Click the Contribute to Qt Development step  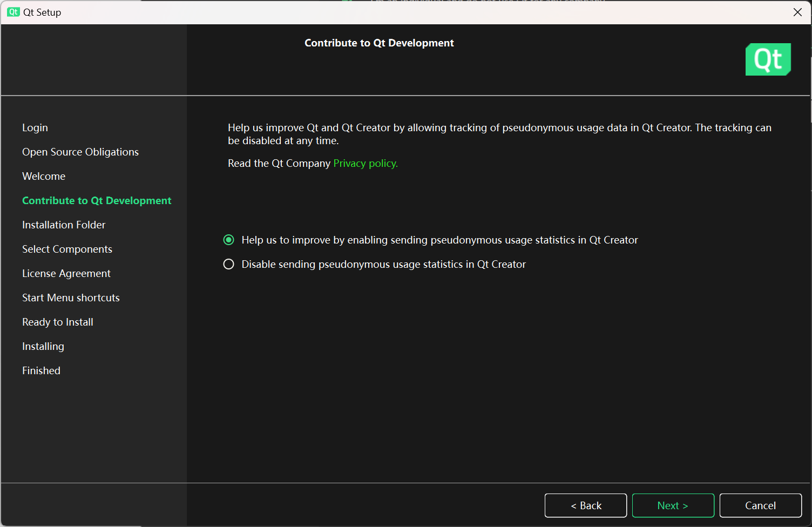pos(97,200)
